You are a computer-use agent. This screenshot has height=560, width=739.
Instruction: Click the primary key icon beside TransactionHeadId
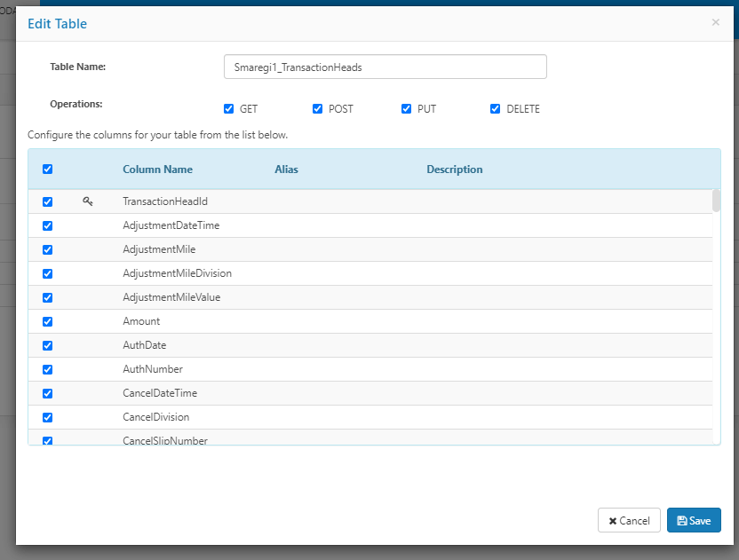click(87, 201)
